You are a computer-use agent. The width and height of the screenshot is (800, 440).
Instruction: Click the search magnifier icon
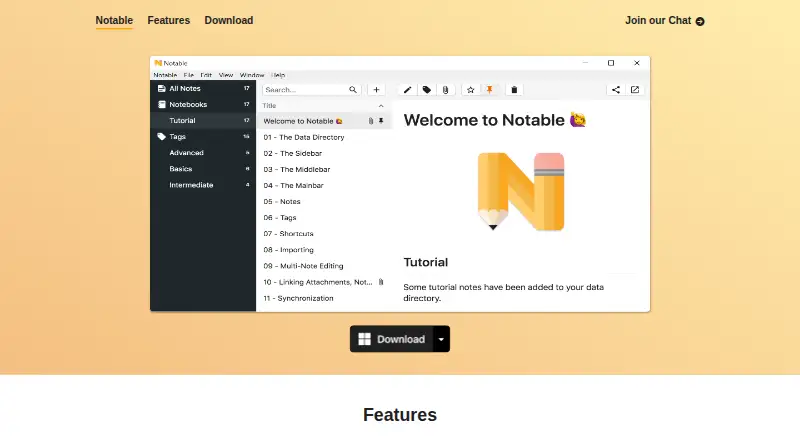point(353,90)
